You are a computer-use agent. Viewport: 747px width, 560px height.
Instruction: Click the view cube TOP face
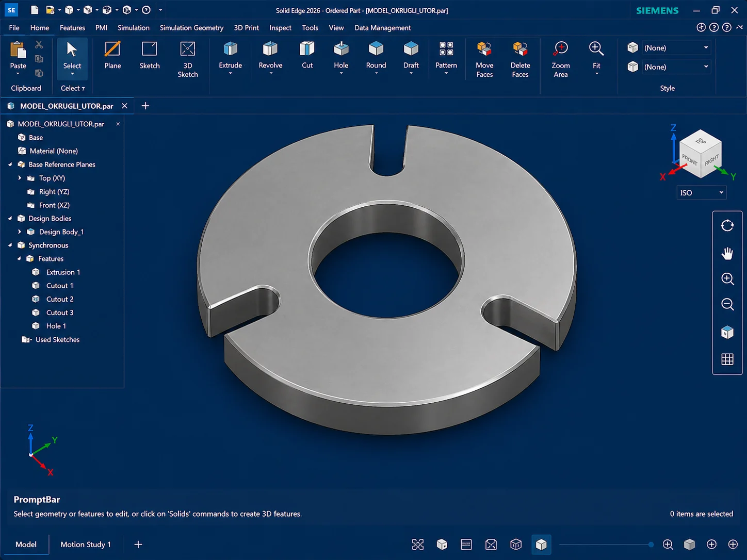coord(701,141)
